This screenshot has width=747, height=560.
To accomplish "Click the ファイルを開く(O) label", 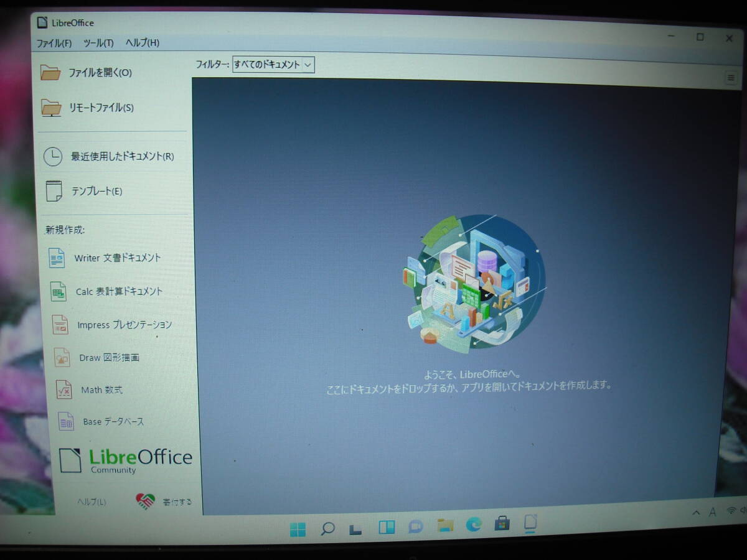I will click(x=100, y=73).
